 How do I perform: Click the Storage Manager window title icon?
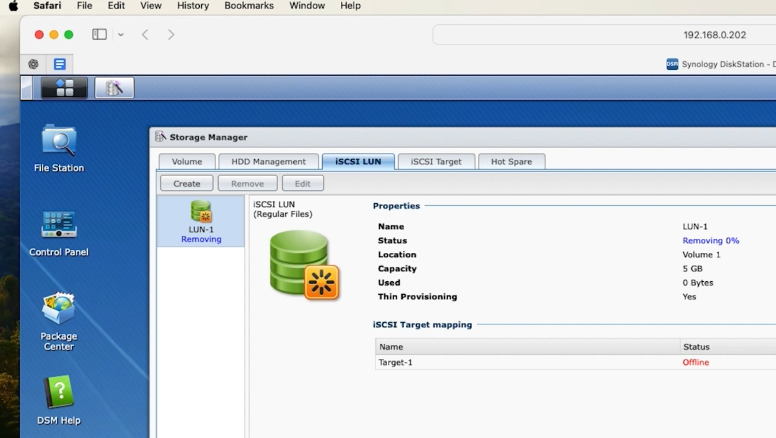[160, 137]
